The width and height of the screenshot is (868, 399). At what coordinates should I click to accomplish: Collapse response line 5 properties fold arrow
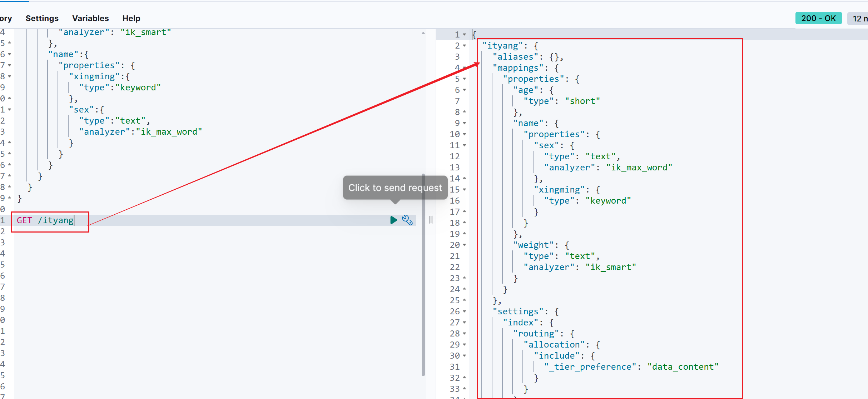[465, 79]
